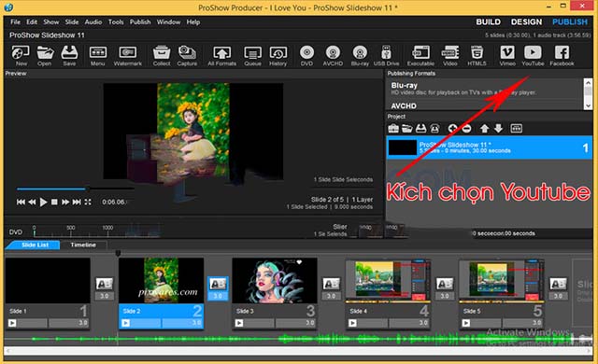
Task: Open the Edit menu
Action: pyautogui.click(x=32, y=22)
